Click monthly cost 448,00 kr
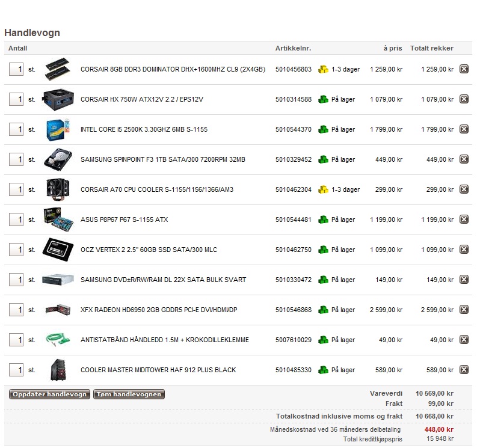 click(438, 429)
